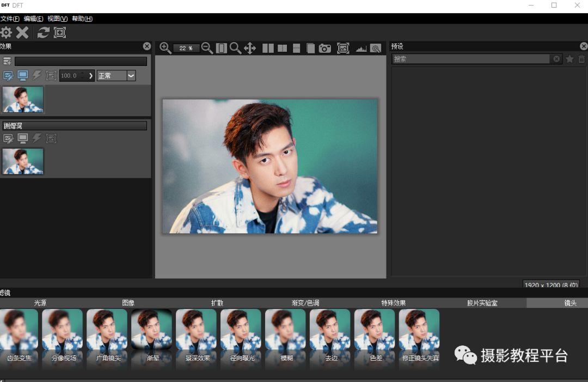Open the 正常 blend mode dropdown
Viewport: 588px width, 382px height.
[117, 75]
